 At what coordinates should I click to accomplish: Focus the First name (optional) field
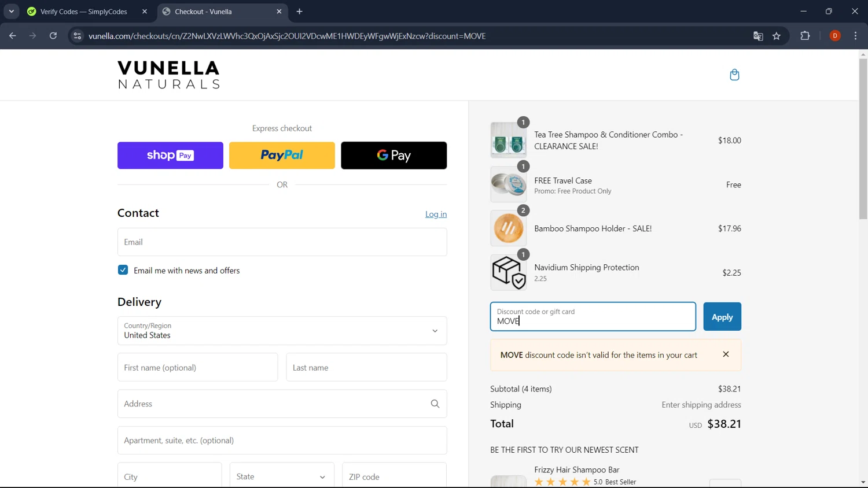tap(197, 367)
